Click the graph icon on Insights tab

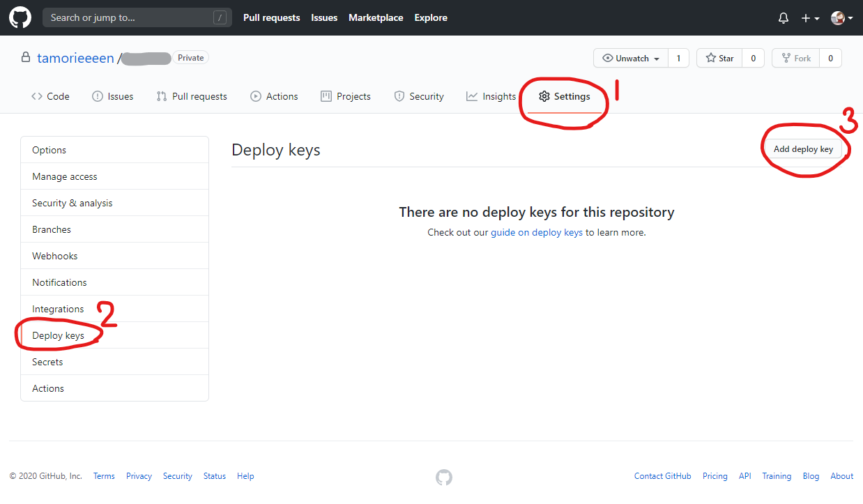click(472, 96)
